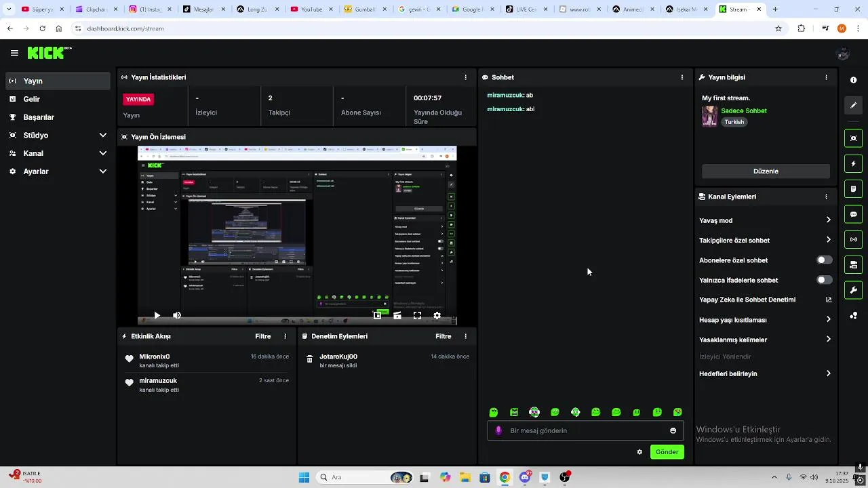Open the emoji picker in chat input
This screenshot has width=868, height=488.
(x=673, y=430)
